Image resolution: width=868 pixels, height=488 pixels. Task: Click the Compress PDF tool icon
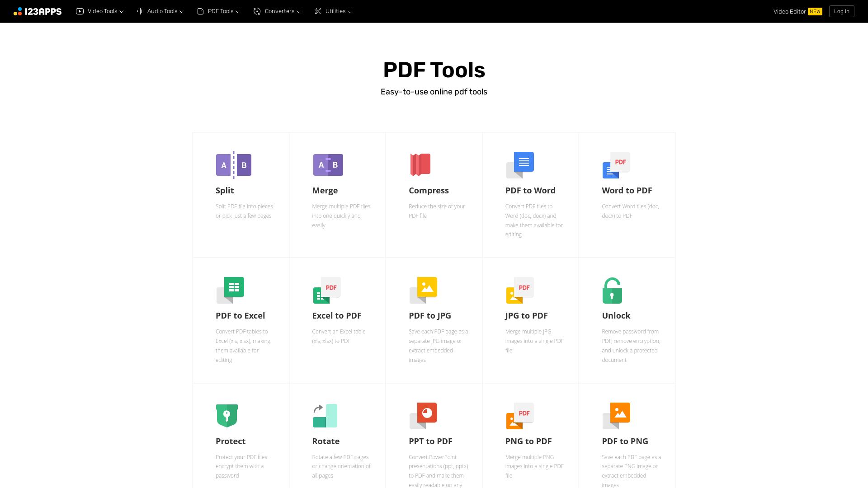point(420,165)
